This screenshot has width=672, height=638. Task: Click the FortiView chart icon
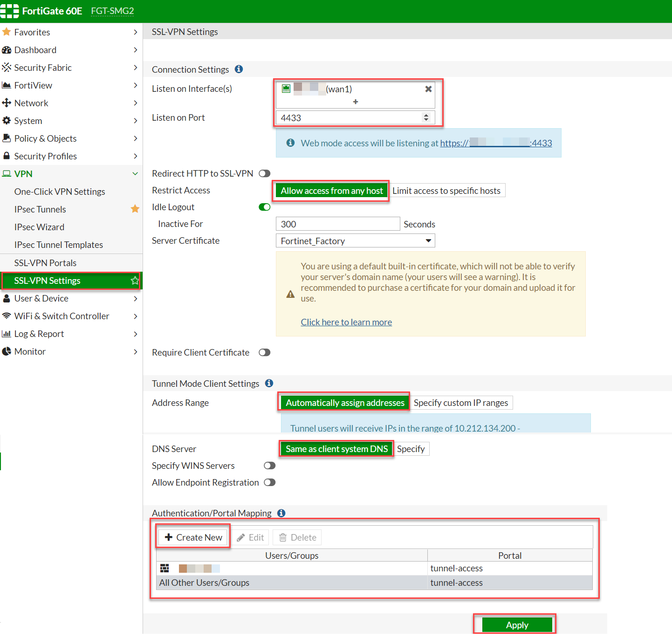(7, 85)
